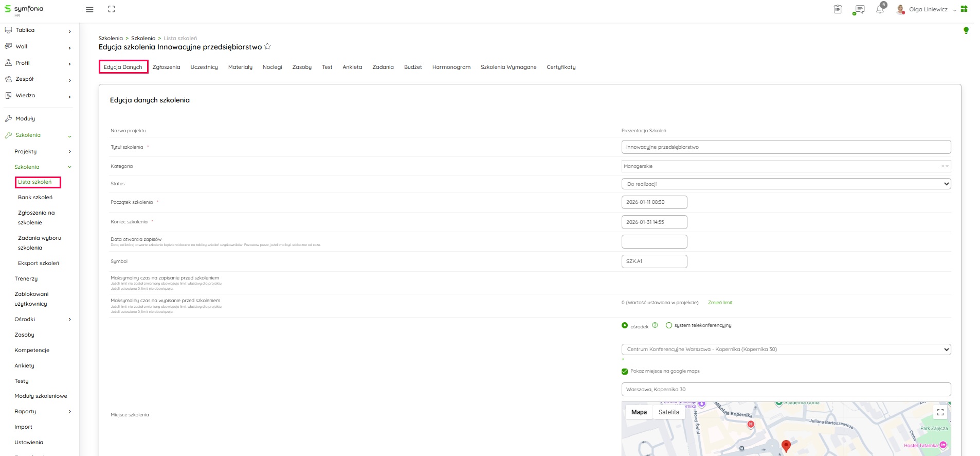The height and width of the screenshot is (456, 980).
Task: Expand the map to fullscreen
Action: (x=940, y=412)
